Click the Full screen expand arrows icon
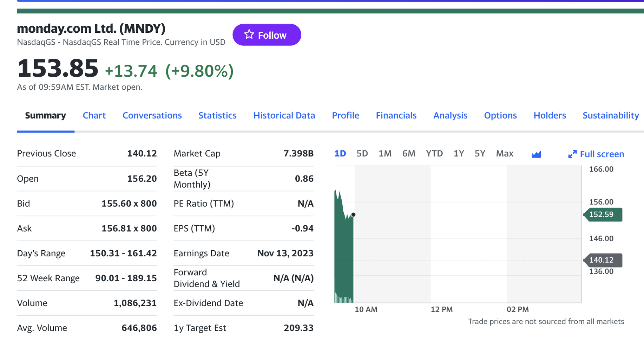The height and width of the screenshot is (360, 644). point(572,154)
